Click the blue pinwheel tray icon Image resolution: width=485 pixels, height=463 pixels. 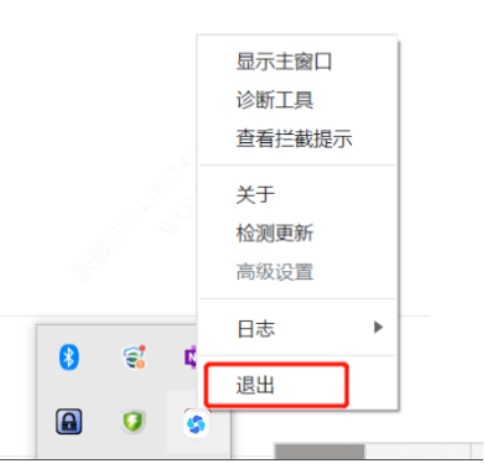coord(196,424)
